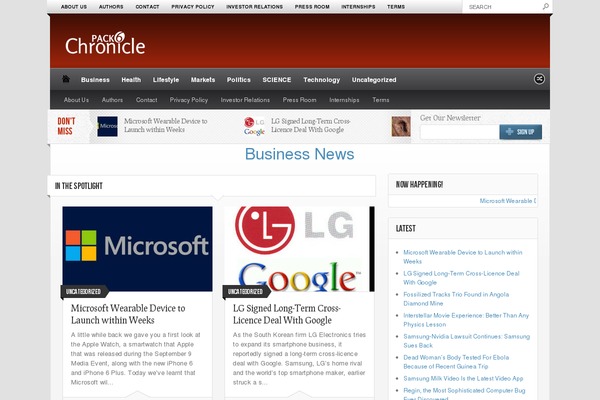Select Internships in the dark submenu
The width and height of the screenshot is (600, 400).
[344, 100]
